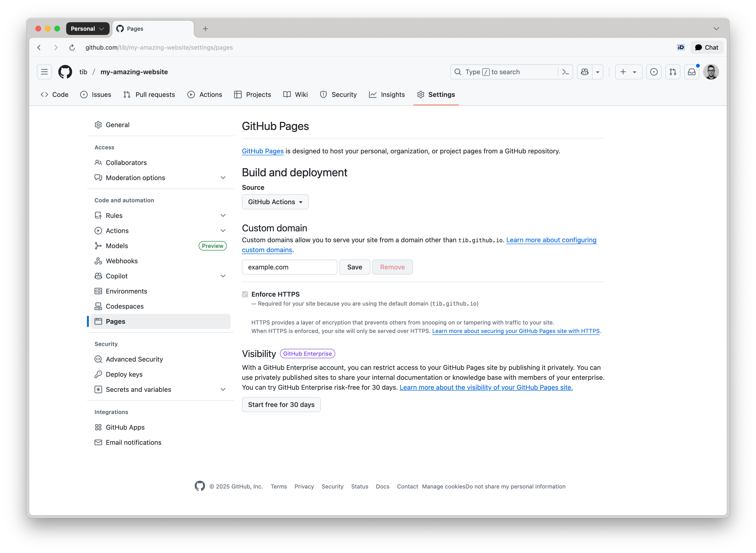Expand the Actions sidebar section

click(223, 231)
